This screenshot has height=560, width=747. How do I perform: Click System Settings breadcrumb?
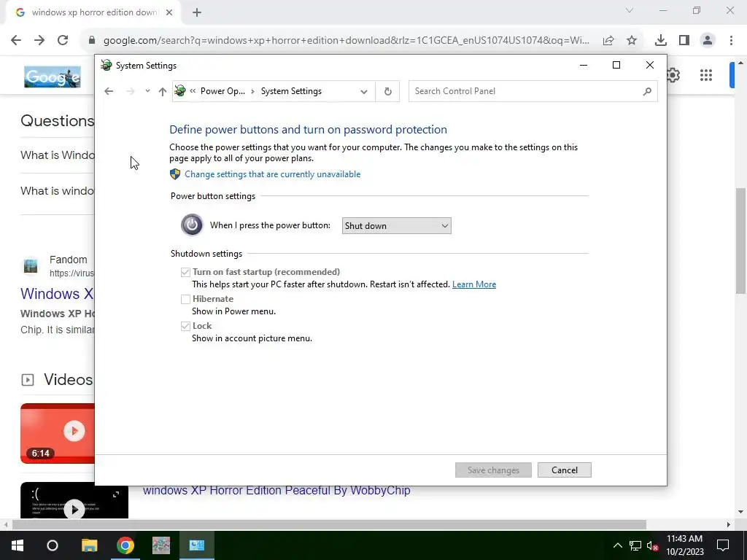[291, 91]
